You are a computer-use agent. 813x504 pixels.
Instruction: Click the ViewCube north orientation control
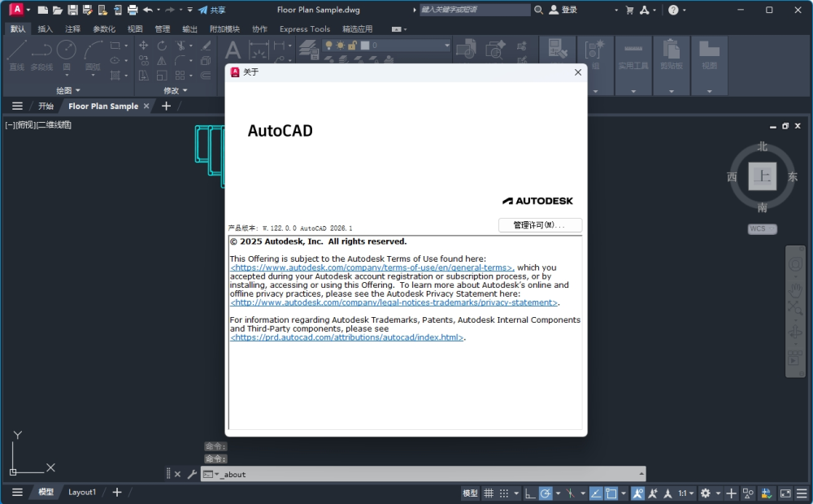point(761,147)
